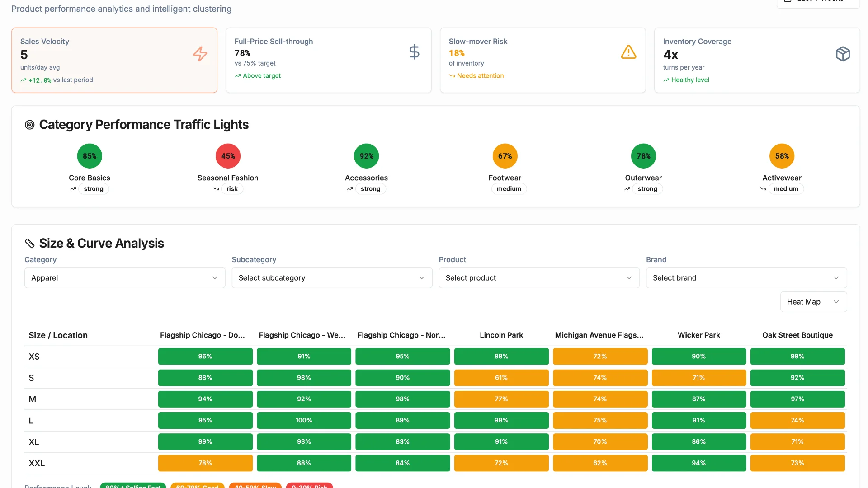Click the calendar icon in the Last 4 Weeks selector

click(x=788, y=1)
